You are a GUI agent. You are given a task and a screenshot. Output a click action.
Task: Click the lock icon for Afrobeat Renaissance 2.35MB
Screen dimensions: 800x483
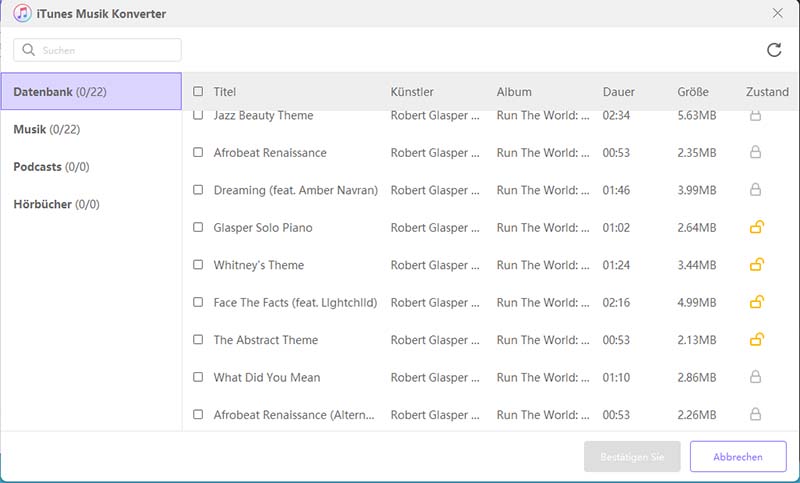[755, 152]
